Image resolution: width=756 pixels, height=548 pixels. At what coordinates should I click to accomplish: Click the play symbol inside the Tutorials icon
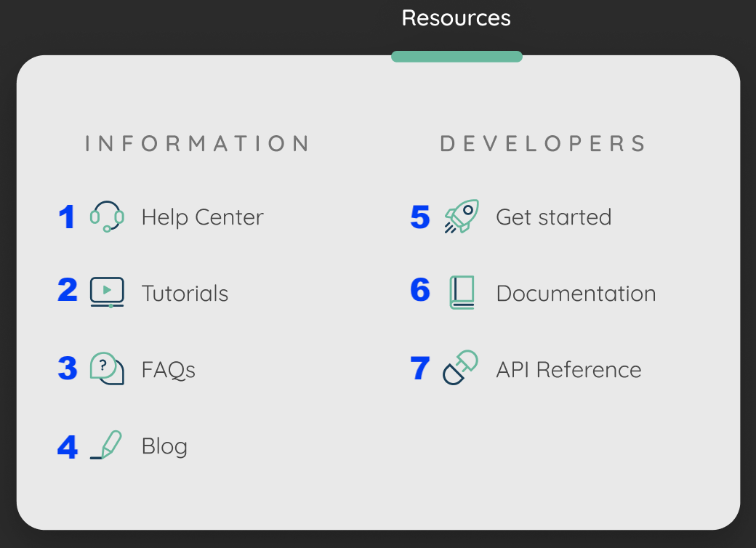click(106, 291)
